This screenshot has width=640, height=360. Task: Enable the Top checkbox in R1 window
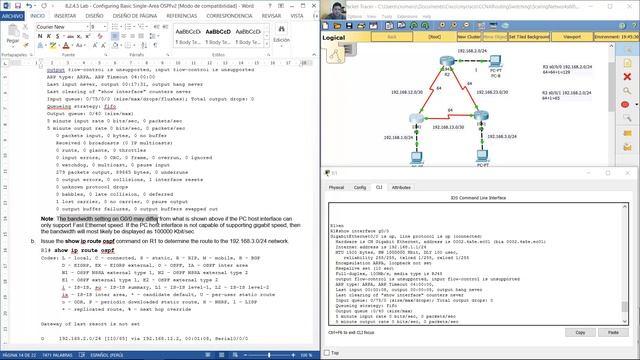coord(327,353)
